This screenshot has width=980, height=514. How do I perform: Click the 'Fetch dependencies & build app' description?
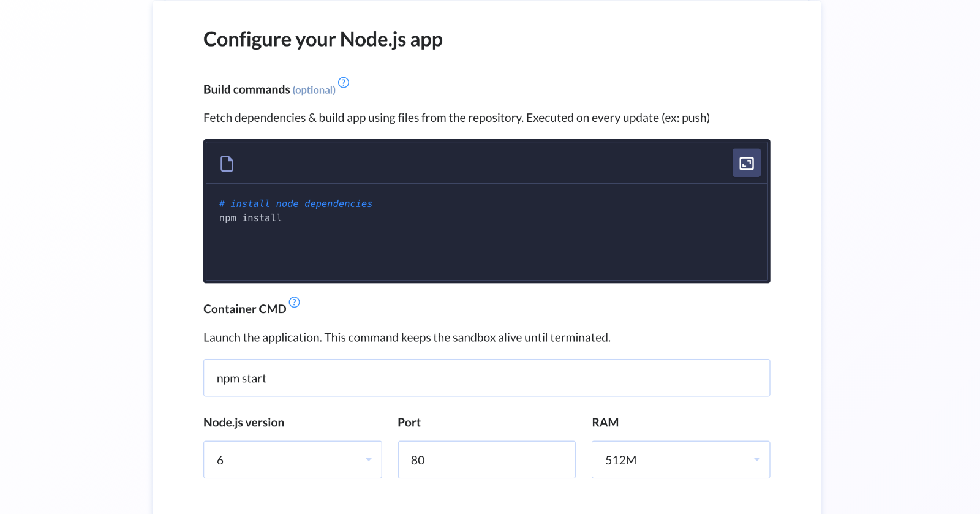tap(456, 118)
